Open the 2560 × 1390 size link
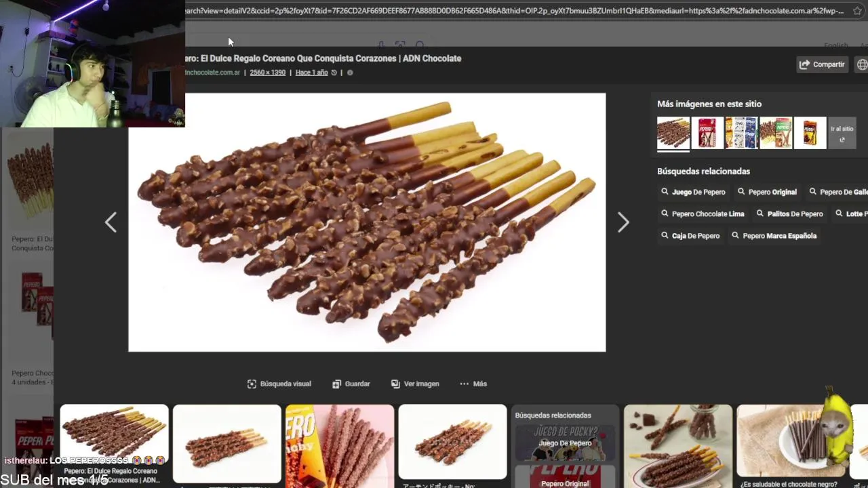This screenshot has height=488, width=868. [267, 73]
